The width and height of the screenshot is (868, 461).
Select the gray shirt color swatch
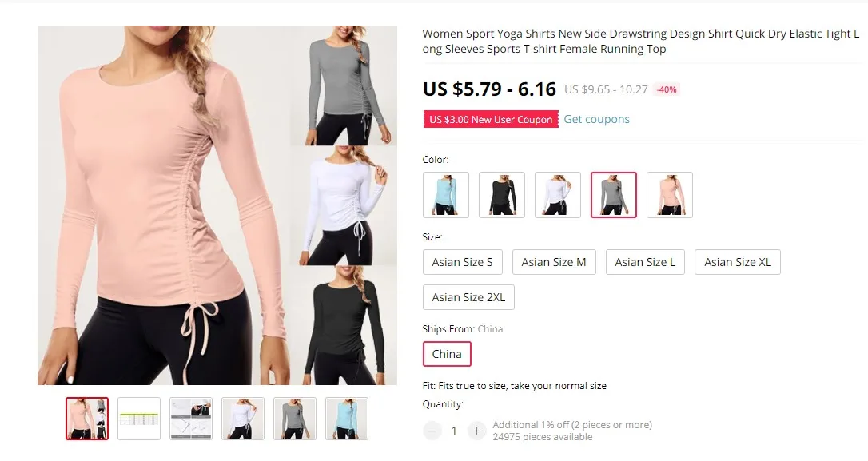point(613,195)
